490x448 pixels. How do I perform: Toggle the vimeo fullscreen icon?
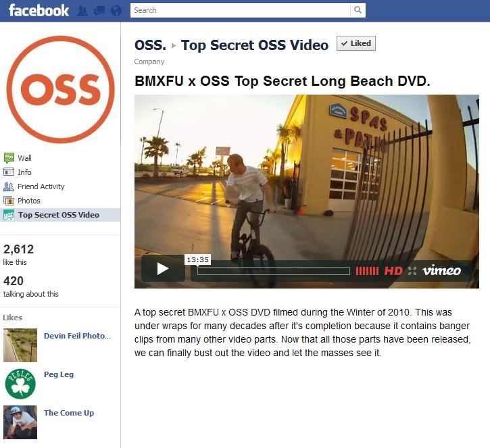[412, 271]
